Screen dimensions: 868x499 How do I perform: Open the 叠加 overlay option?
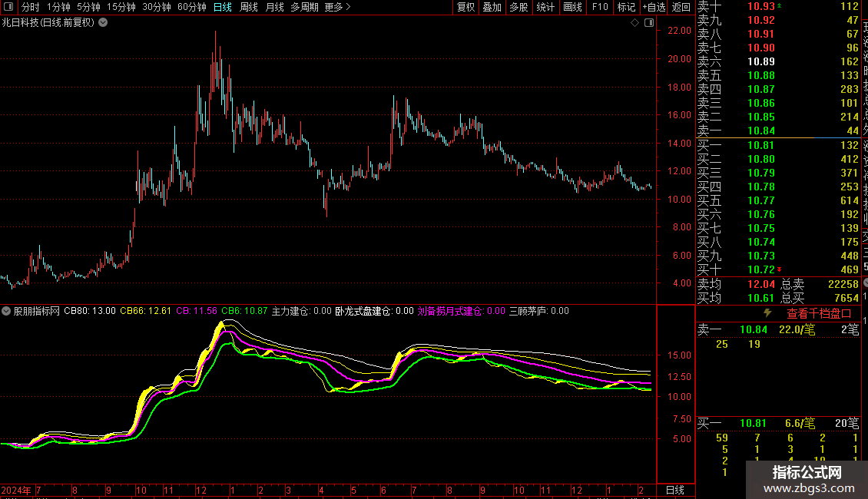492,8
